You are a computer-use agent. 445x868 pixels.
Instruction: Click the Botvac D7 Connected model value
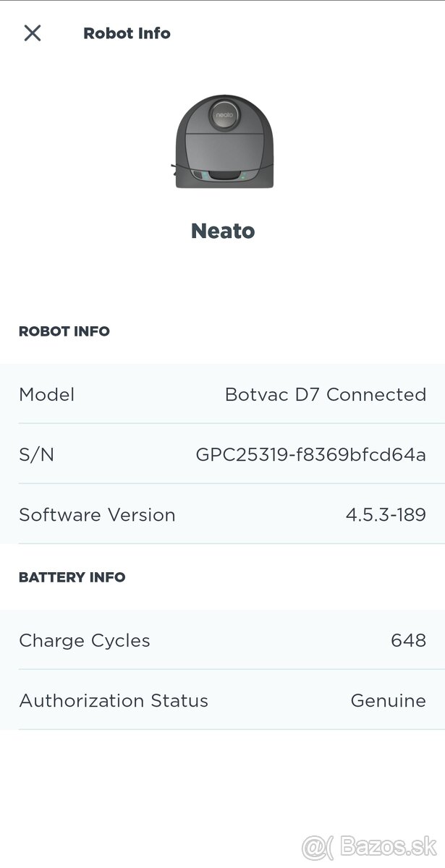point(326,394)
